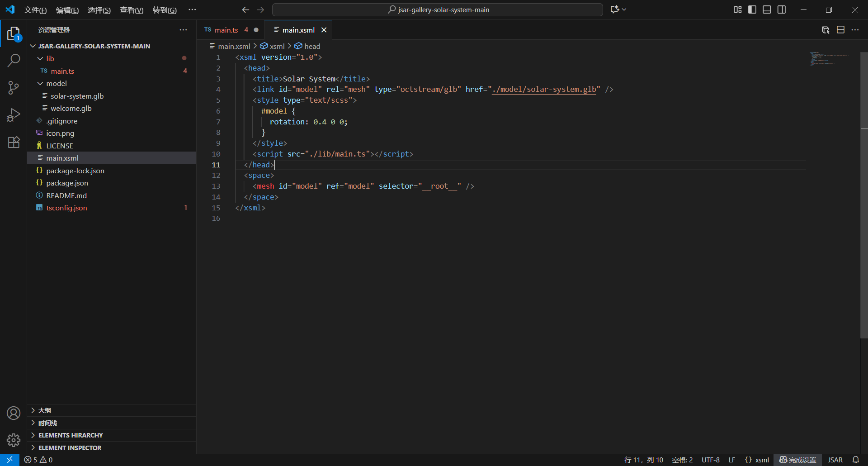Change the LF end of line setting
Viewport: 868px width, 466px height.
pyautogui.click(x=732, y=460)
